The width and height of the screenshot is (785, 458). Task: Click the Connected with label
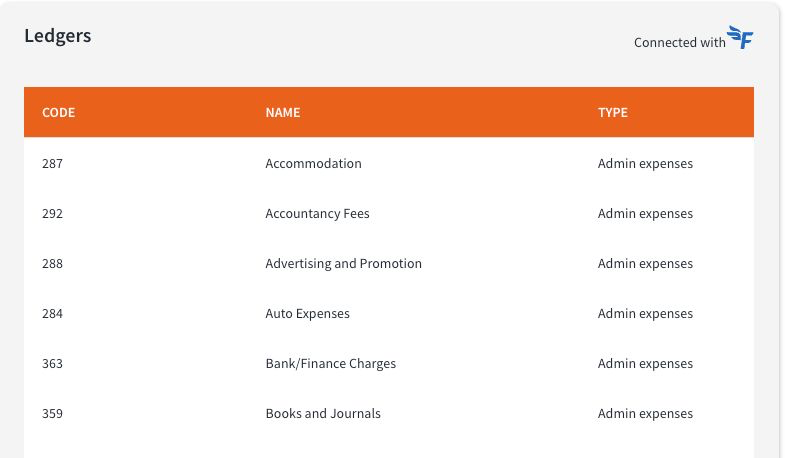pos(679,43)
